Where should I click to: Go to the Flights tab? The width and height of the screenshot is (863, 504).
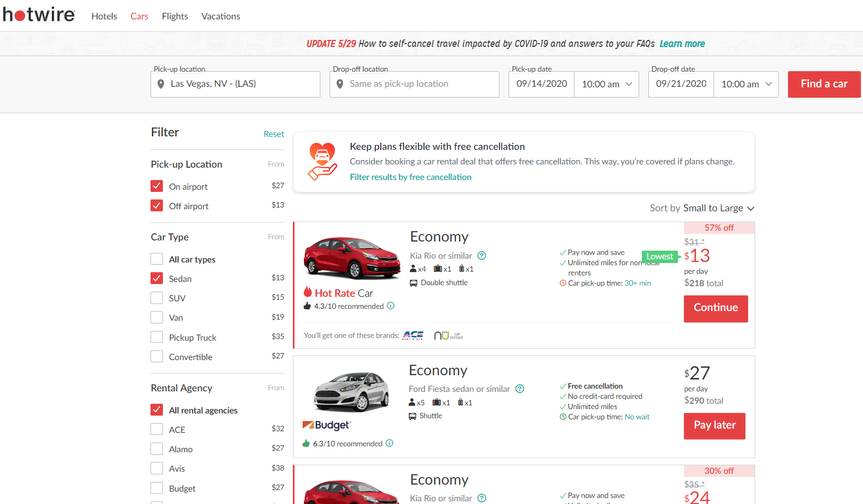[175, 16]
